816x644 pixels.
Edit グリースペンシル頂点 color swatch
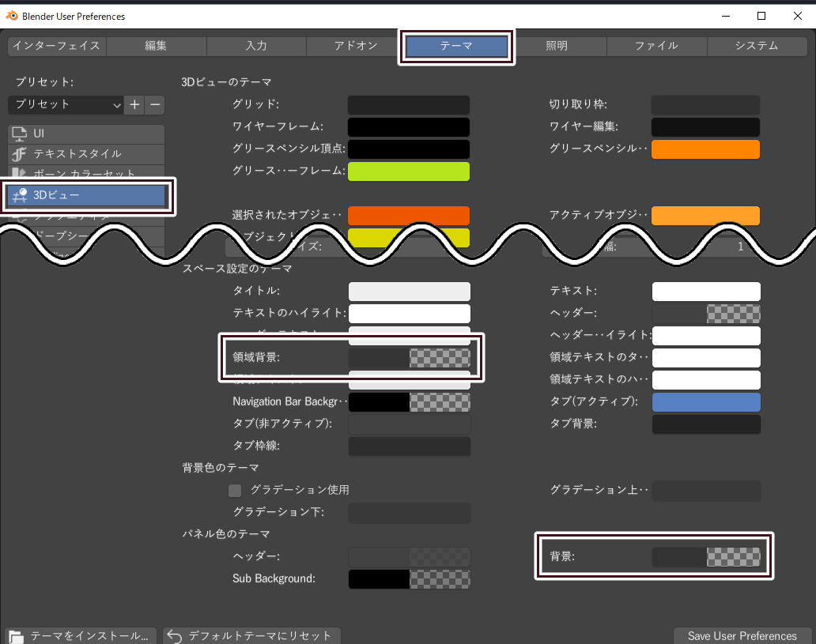pos(409,149)
